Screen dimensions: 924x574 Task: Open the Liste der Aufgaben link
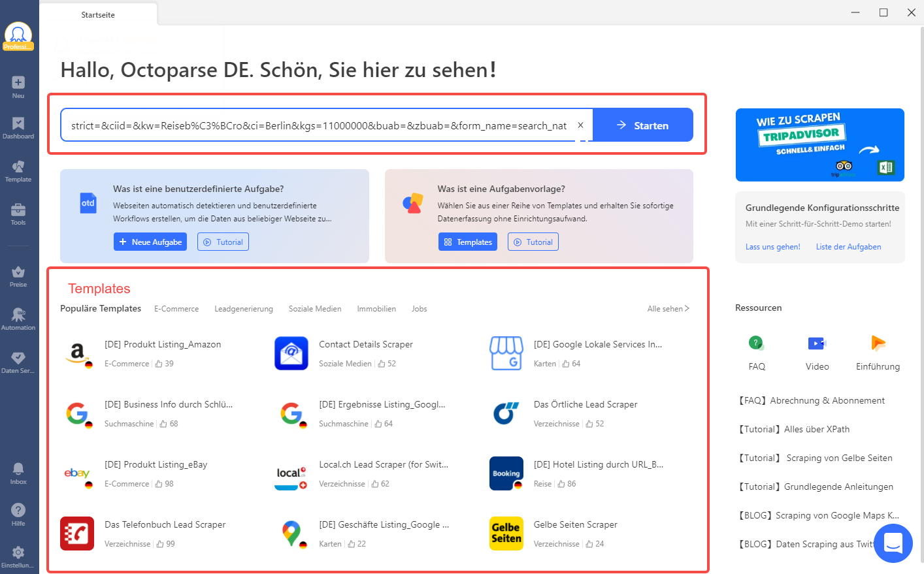848,247
